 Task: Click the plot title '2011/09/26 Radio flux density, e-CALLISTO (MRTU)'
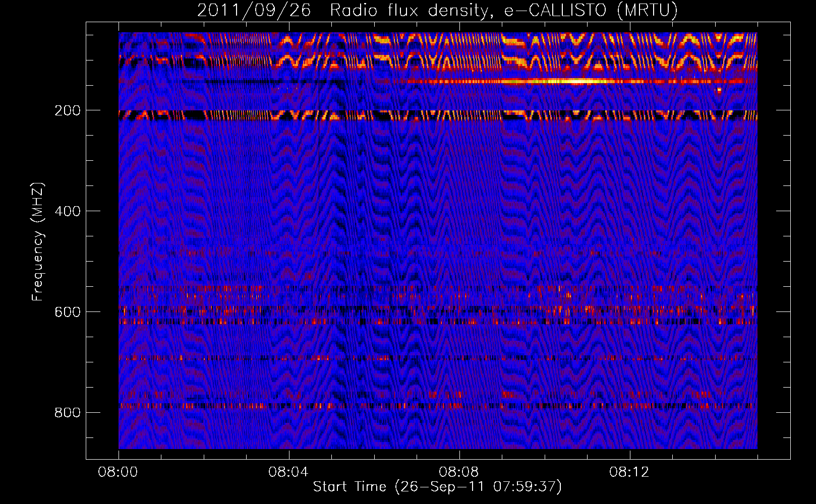pos(437,10)
